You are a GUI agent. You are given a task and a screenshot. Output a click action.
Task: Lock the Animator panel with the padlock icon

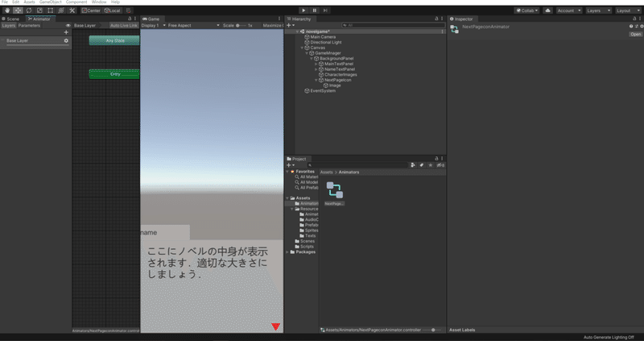pyautogui.click(x=130, y=19)
